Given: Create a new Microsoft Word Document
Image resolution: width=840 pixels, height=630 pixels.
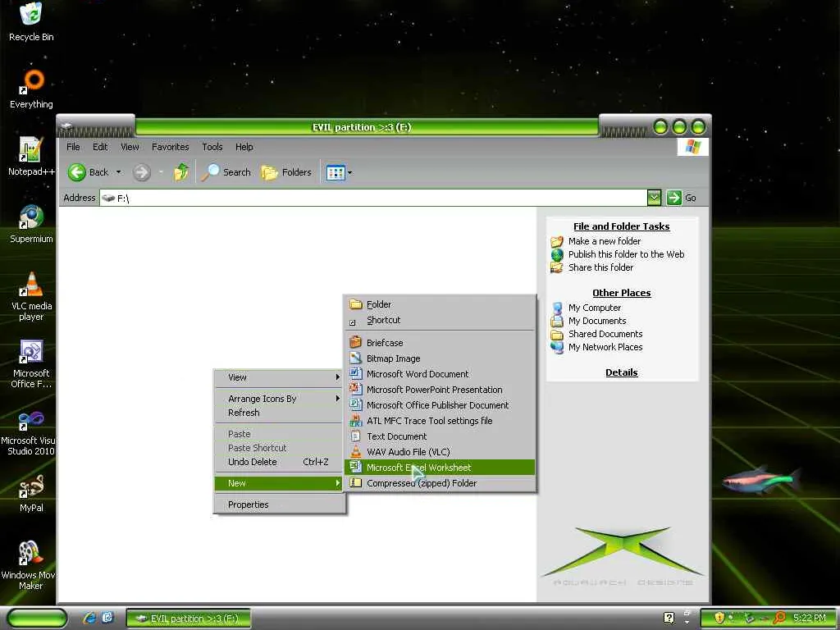Looking at the screenshot, I should pyautogui.click(x=440, y=374).
